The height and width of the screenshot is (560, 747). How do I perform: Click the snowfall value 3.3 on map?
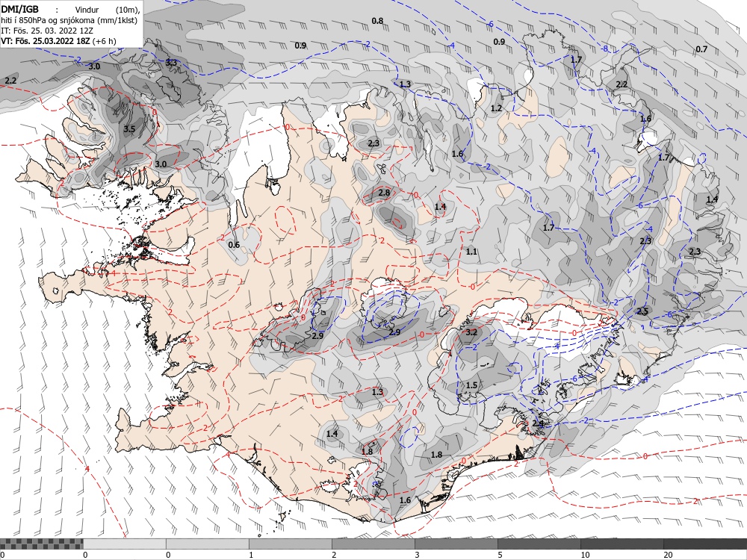click(x=171, y=63)
